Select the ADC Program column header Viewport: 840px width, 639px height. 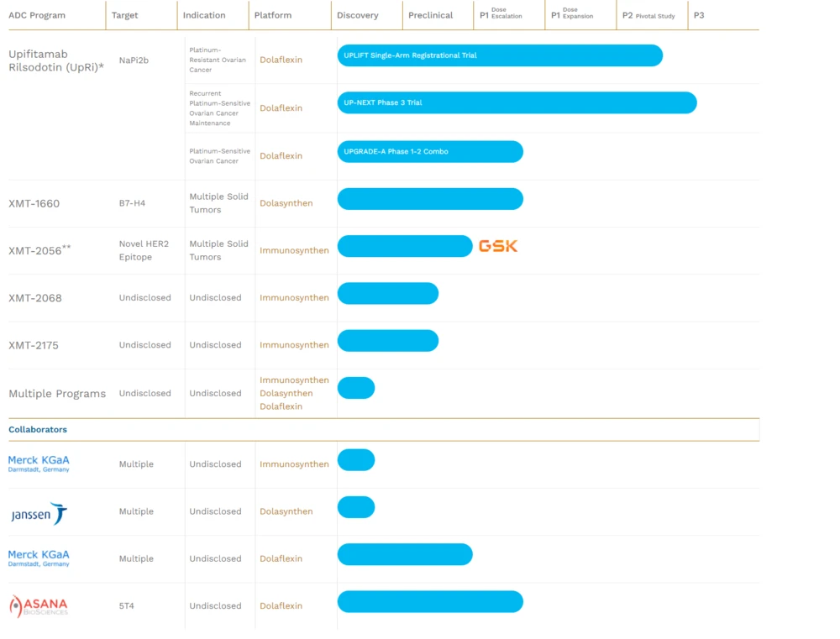(x=37, y=15)
